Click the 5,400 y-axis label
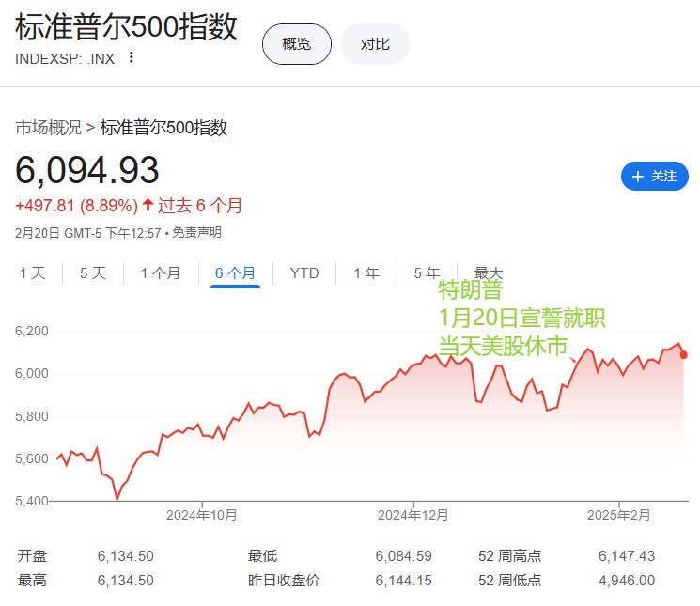Screen dimensions: 700x606 point(32,501)
